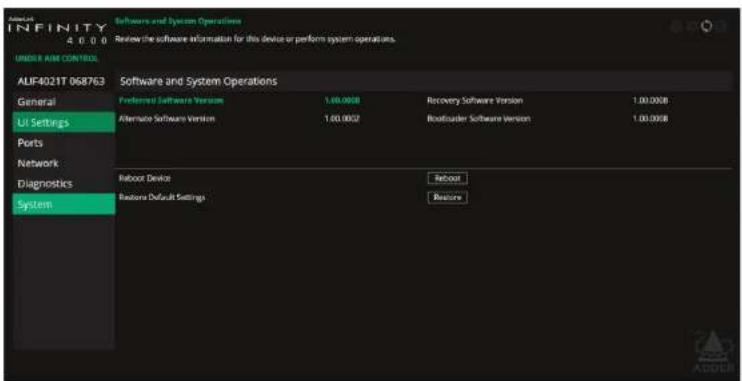Click the green Preferred Software Version value

(x=342, y=100)
